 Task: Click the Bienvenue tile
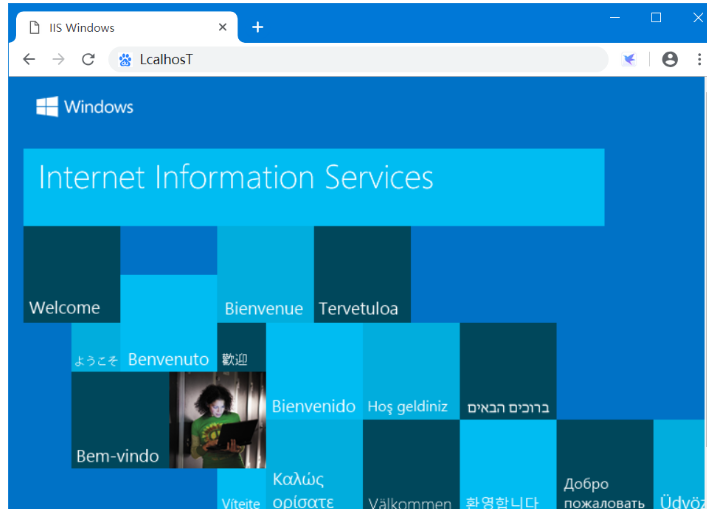click(266, 274)
